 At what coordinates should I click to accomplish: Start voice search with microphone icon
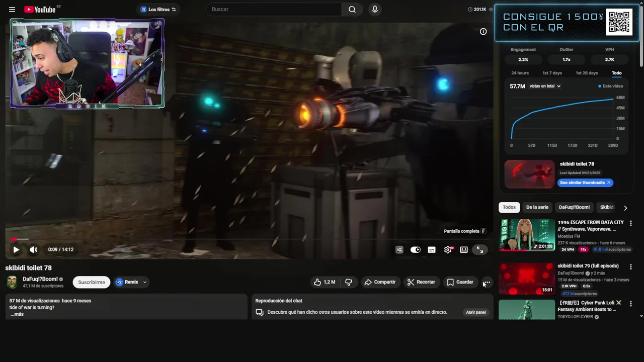[x=374, y=9]
